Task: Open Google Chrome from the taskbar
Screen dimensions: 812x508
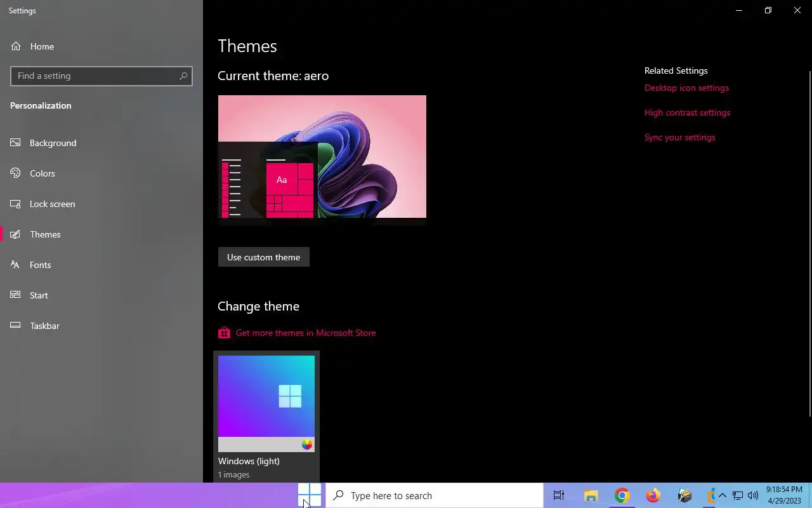Action: (622, 495)
